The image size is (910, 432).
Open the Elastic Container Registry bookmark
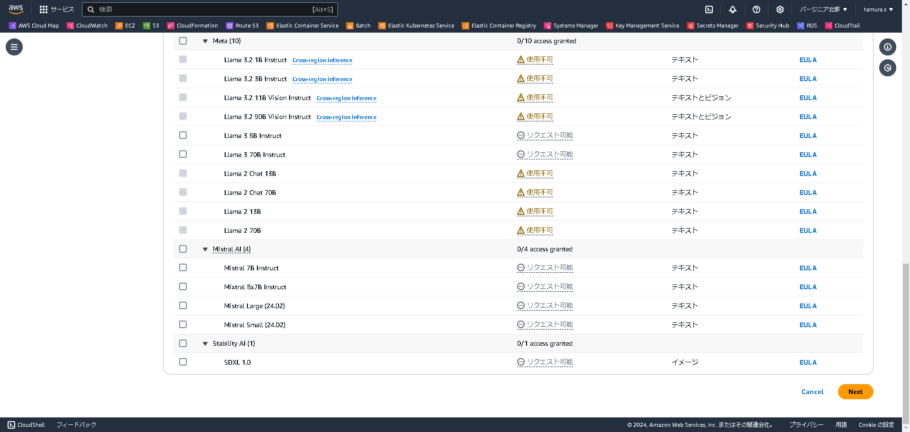(x=499, y=26)
